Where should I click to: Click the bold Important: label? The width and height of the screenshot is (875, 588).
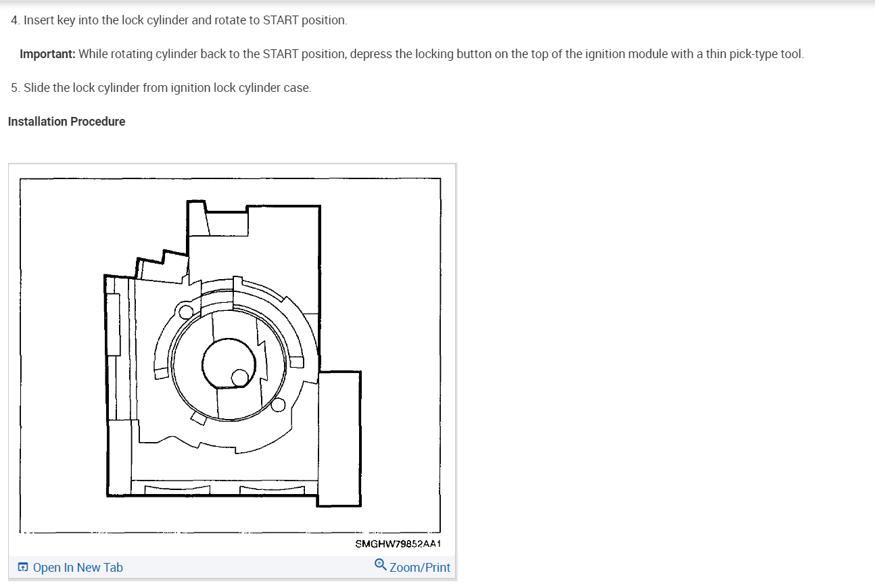47,54
